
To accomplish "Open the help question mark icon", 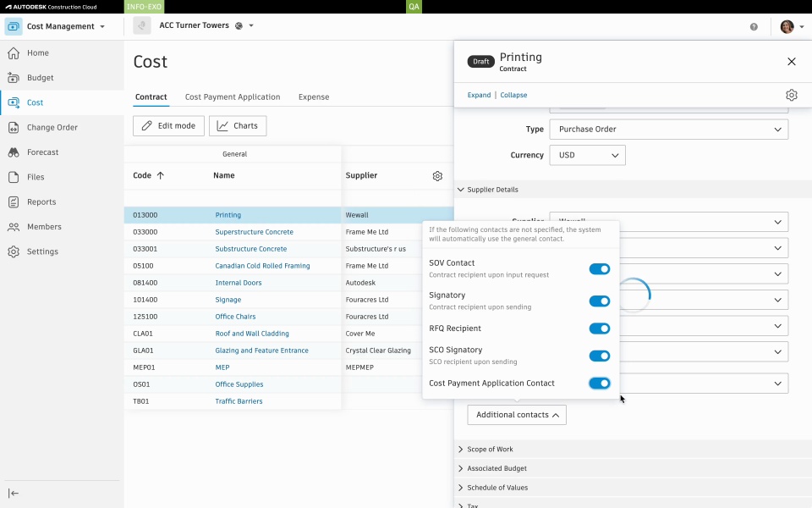I will 754,26.
